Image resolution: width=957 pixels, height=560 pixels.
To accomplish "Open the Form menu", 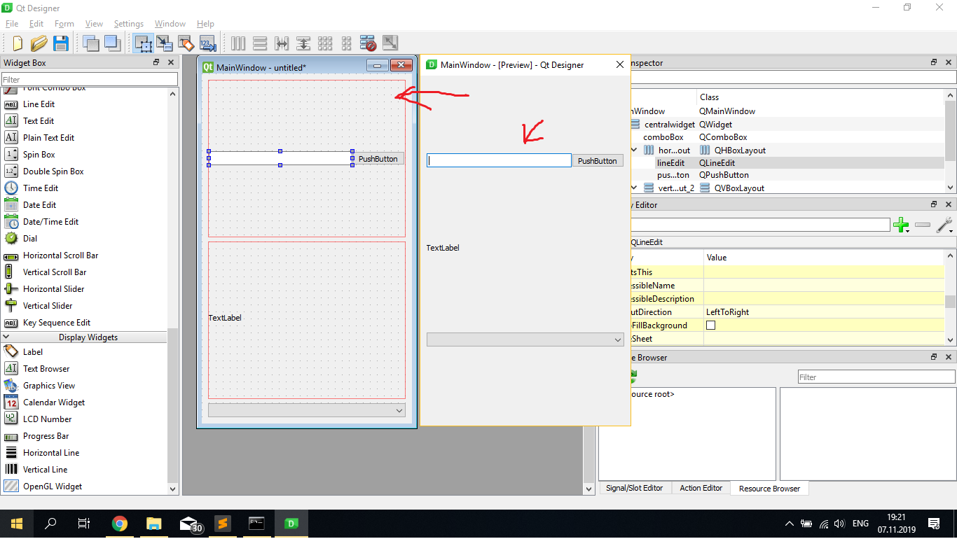I will tap(64, 24).
